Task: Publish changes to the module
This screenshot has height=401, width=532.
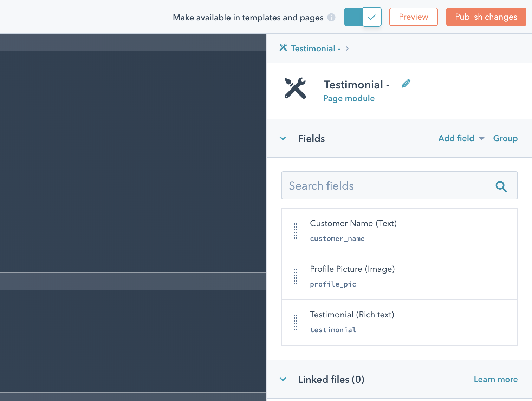Action: [x=486, y=17]
